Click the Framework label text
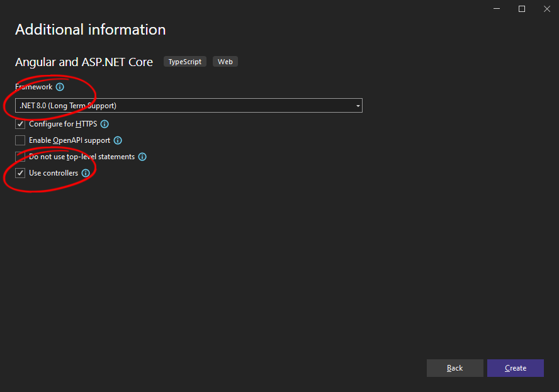 point(34,87)
